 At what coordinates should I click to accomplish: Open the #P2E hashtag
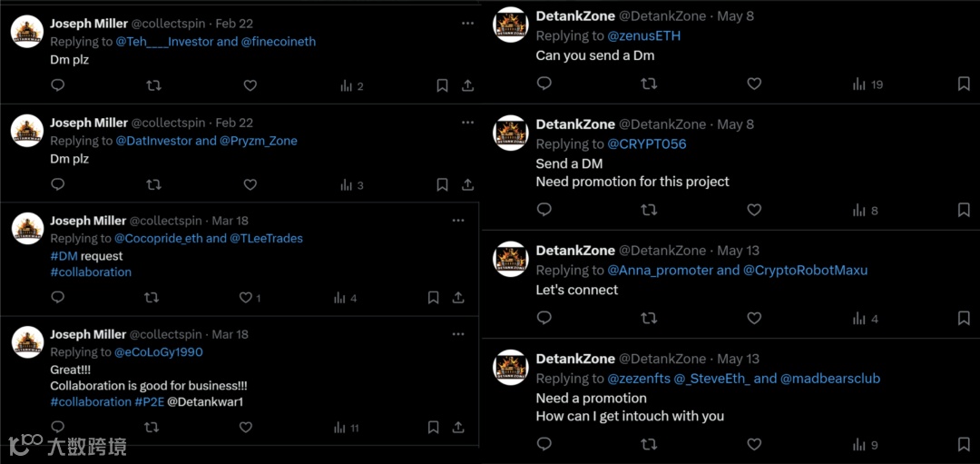coord(149,401)
